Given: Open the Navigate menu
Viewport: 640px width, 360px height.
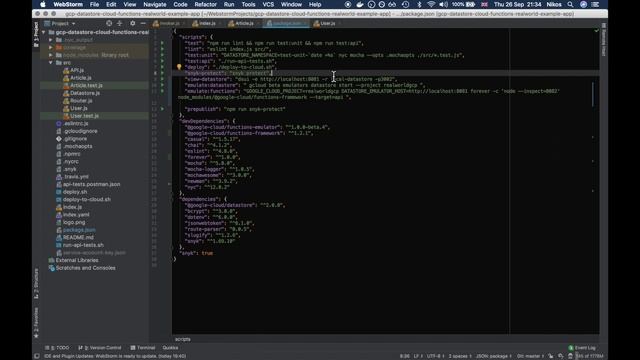Looking at the screenshot, I should click(x=155, y=4).
